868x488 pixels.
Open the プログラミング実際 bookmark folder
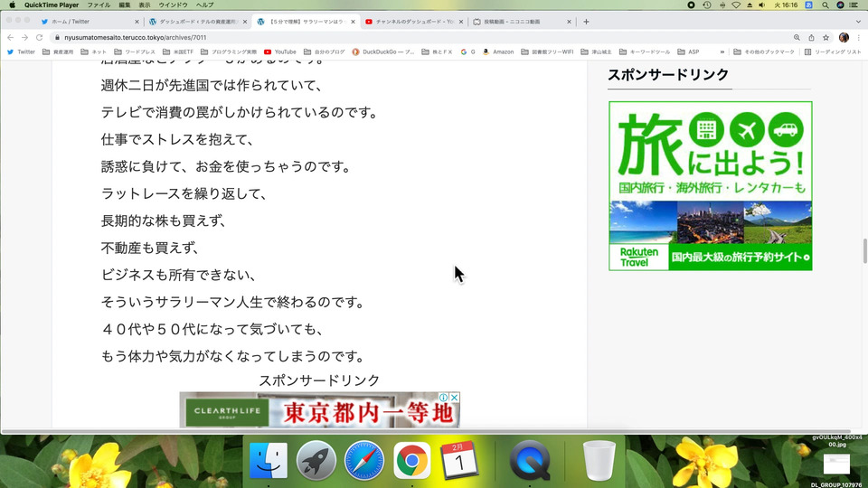[x=229, y=52]
